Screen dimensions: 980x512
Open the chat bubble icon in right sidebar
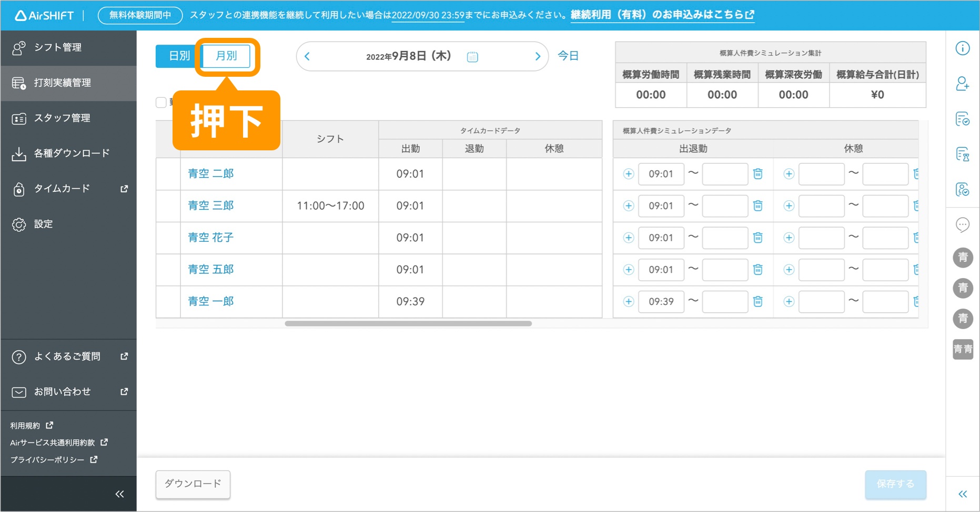962,225
